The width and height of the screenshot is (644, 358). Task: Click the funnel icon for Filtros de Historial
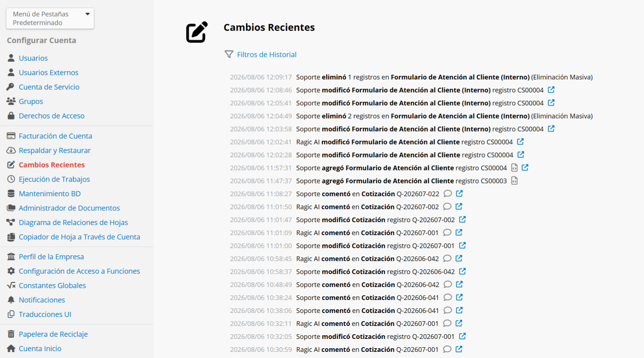pos(229,54)
